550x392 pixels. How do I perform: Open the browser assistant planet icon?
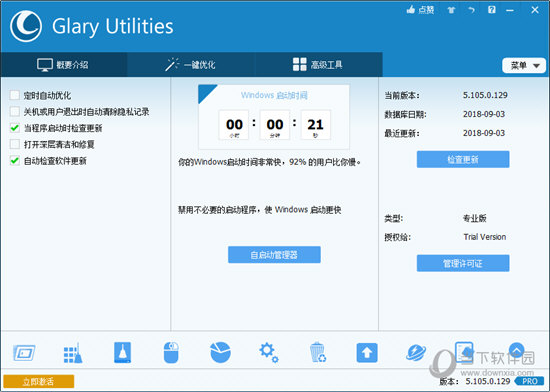coord(416,352)
